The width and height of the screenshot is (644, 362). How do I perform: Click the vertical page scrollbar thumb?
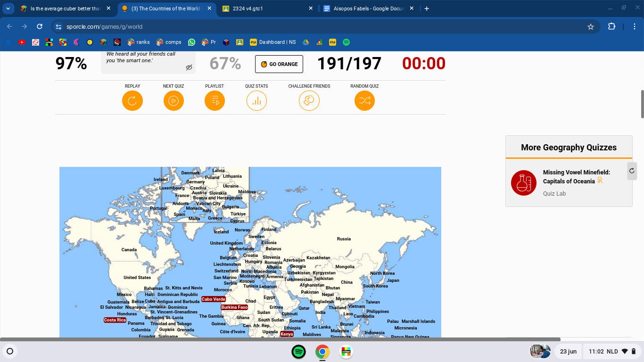click(642, 104)
